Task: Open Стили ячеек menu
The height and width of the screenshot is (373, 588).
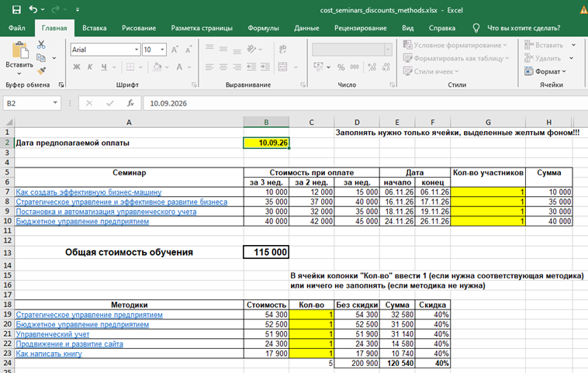Action: [431, 71]
